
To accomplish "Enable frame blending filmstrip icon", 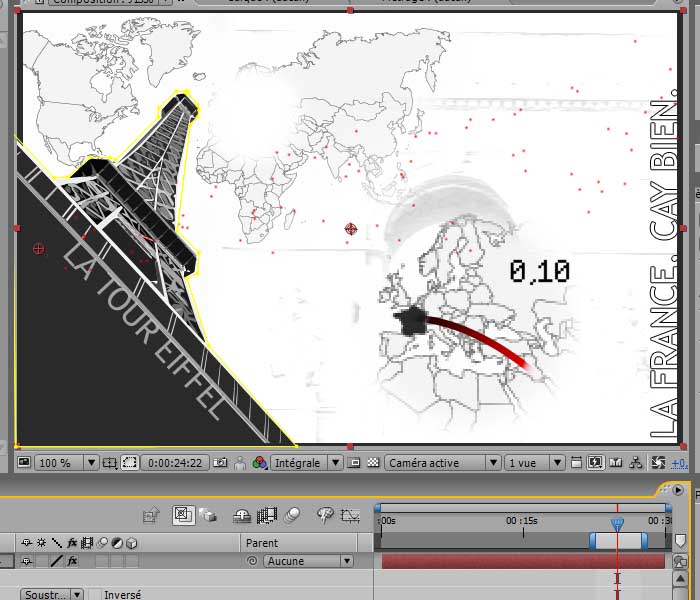I will point(267,516).
